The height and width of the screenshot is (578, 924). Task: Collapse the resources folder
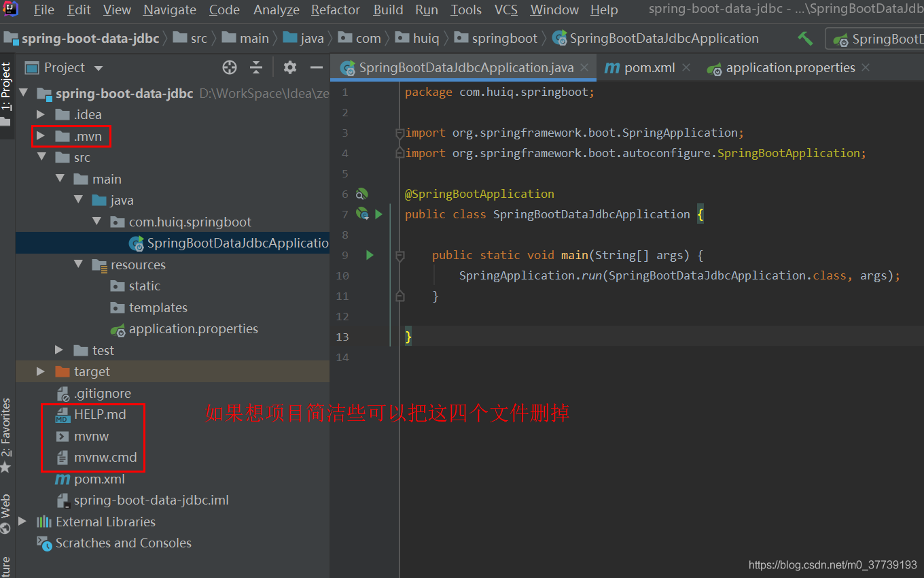coord(79,265)
